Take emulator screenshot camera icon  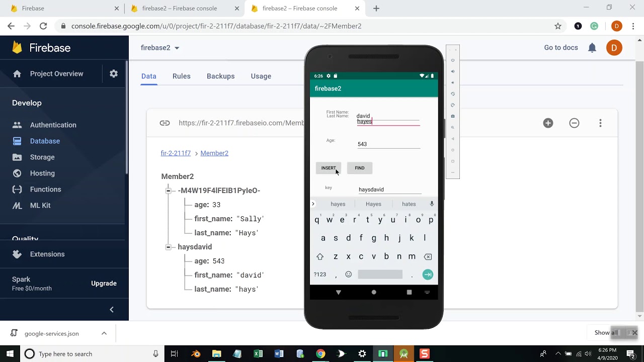(x=453, y=116)
